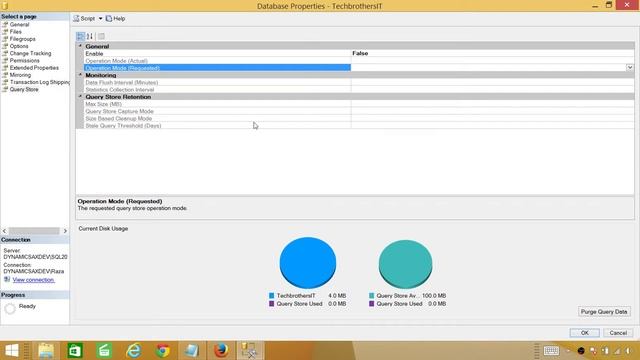Screen dimensions: 640x360
Task: Open the Mirroring page
Action: point(20,75)
